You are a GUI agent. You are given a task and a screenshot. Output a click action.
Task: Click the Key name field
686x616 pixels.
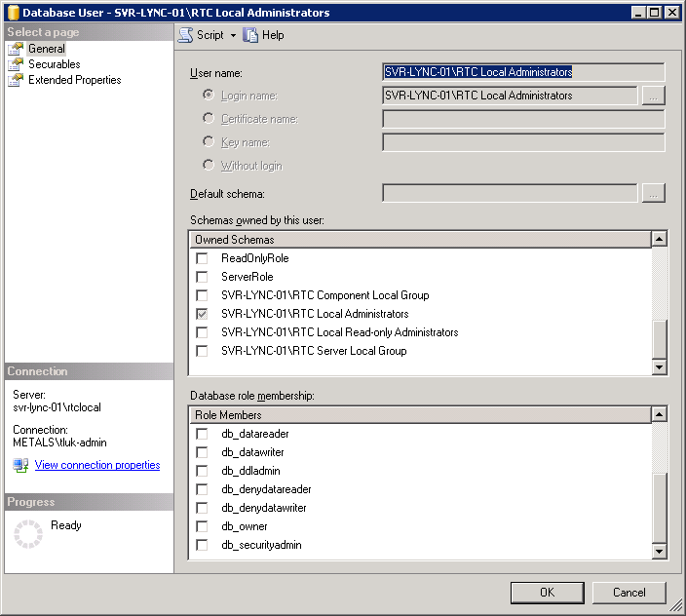click(x=523, y=142)
